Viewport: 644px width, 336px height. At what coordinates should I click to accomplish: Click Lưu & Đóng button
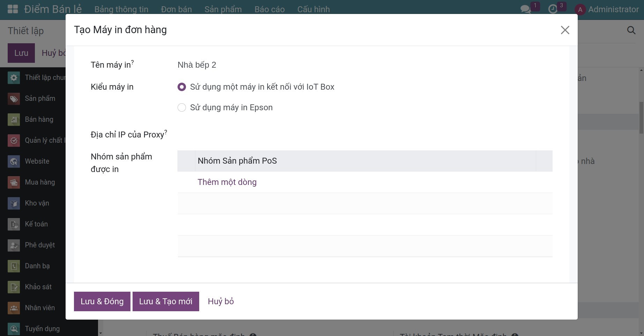102,301
